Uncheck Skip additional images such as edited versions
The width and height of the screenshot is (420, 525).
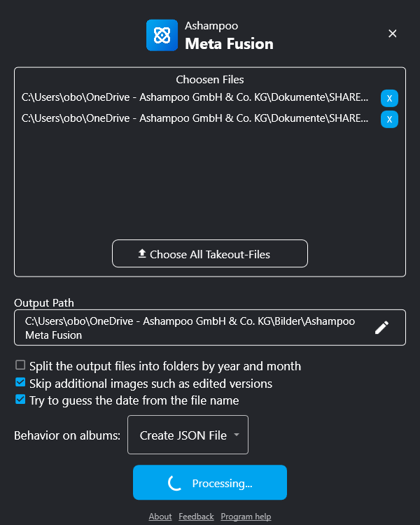pyautogui.click(x=20, y=383)
